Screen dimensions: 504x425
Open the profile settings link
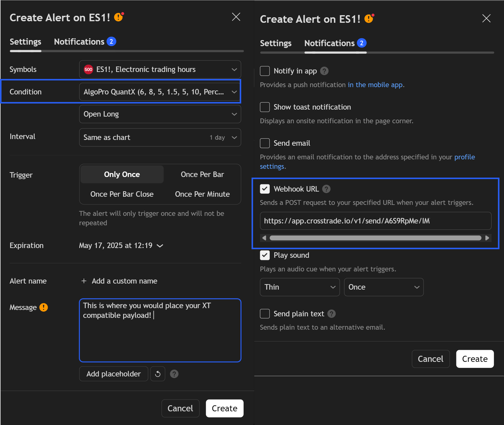pos(465,157)
